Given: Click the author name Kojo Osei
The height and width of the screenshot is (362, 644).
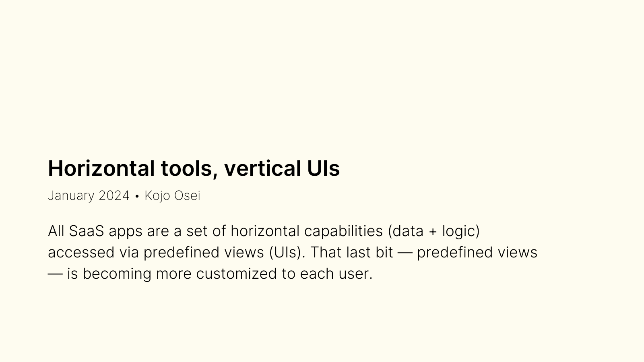Looking at the screenshot, I should [x=172, y=195].
